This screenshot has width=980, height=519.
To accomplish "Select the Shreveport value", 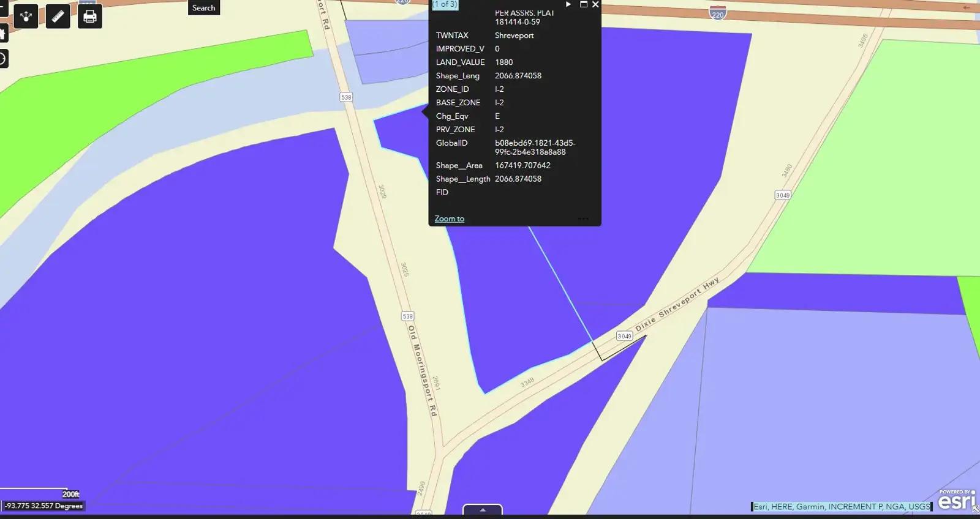I will point(514,35).
